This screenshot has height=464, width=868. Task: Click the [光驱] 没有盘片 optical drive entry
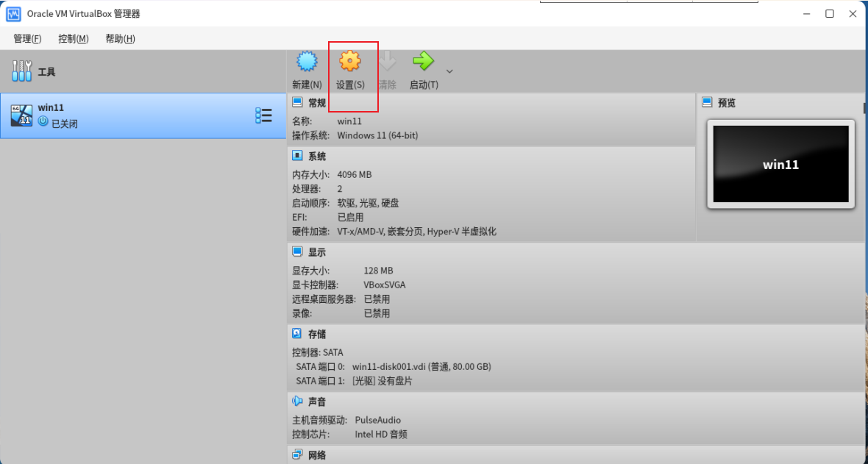pos(382,381)
